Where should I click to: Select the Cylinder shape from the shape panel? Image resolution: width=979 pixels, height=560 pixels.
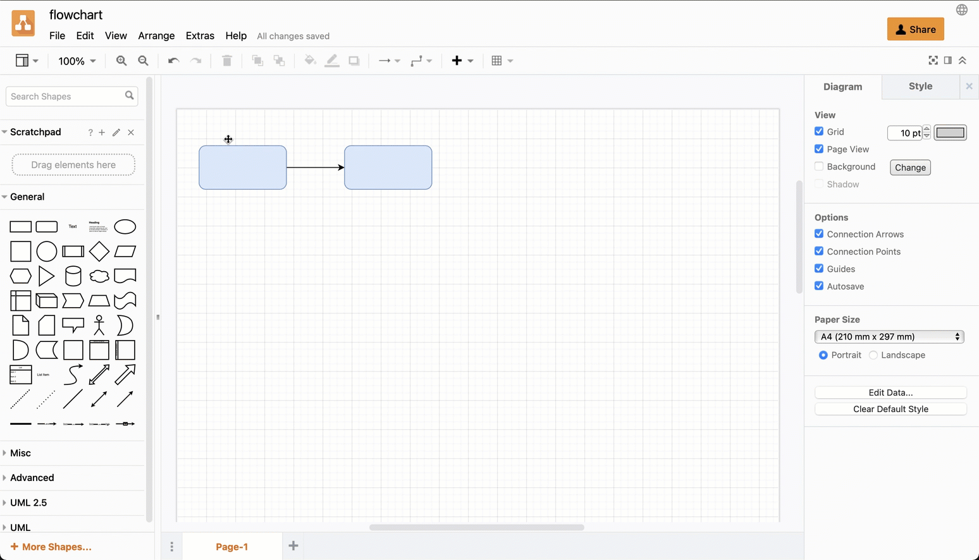tap(73, 276)
